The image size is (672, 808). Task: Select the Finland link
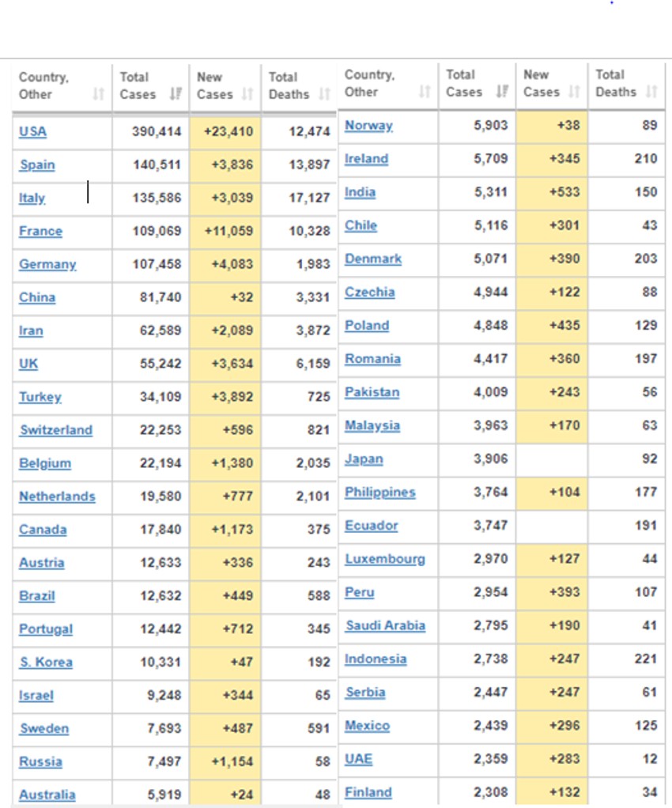click(x=368, y=792)
